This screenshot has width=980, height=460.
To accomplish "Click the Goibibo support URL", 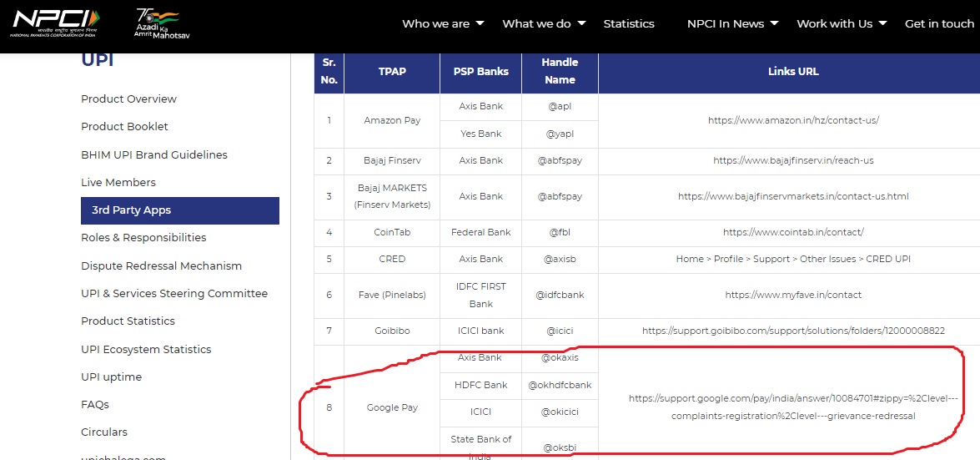I will coord(793,331).
